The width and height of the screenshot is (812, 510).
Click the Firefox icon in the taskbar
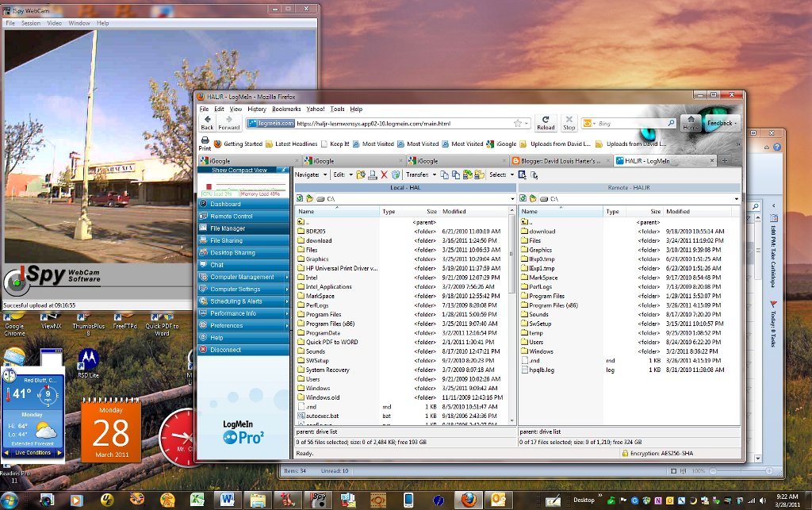(469, 500)
